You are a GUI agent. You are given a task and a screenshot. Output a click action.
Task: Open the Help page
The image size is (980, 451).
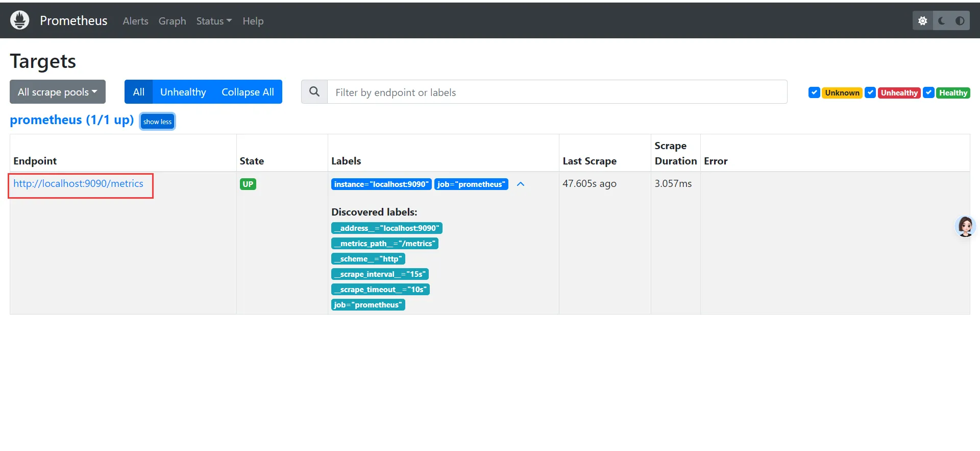tap(253, 21)
